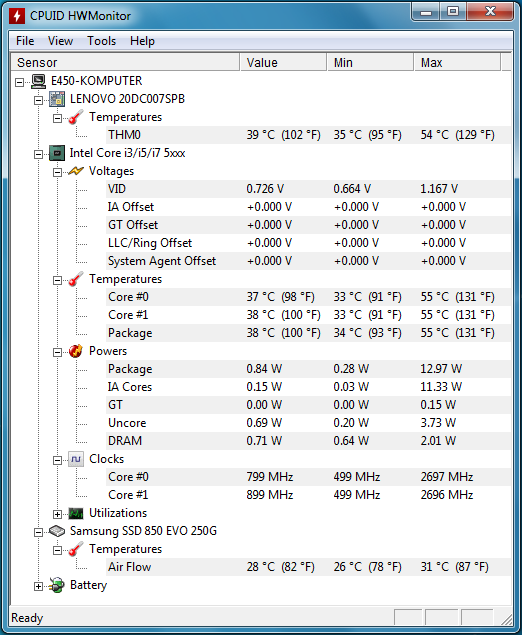Click the Samsung SSD drive icon

pyautogui.click(x=57, y=531)
